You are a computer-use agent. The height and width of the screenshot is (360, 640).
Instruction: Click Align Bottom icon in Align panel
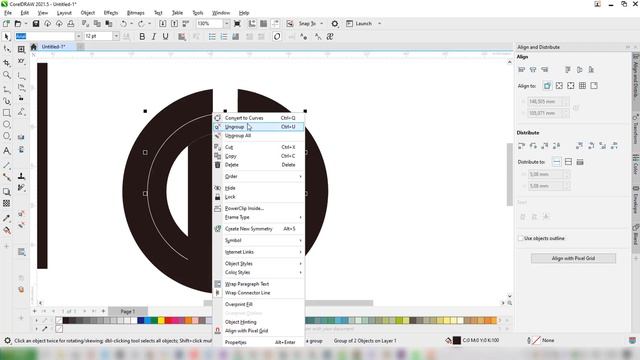click(x=591, y=70)
